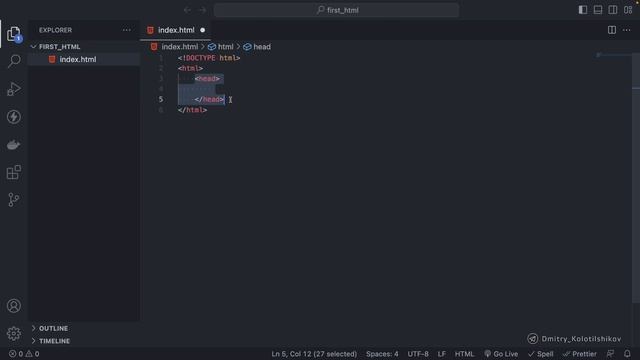Click the closing </html> tag
The width and height of the screenshot is (640, 360).
(192, 110)
